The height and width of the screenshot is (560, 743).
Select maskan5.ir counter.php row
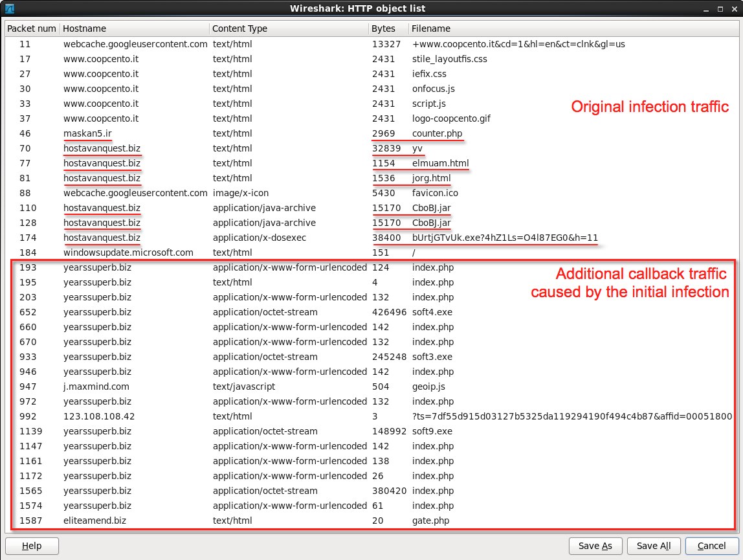coord(371,133)
